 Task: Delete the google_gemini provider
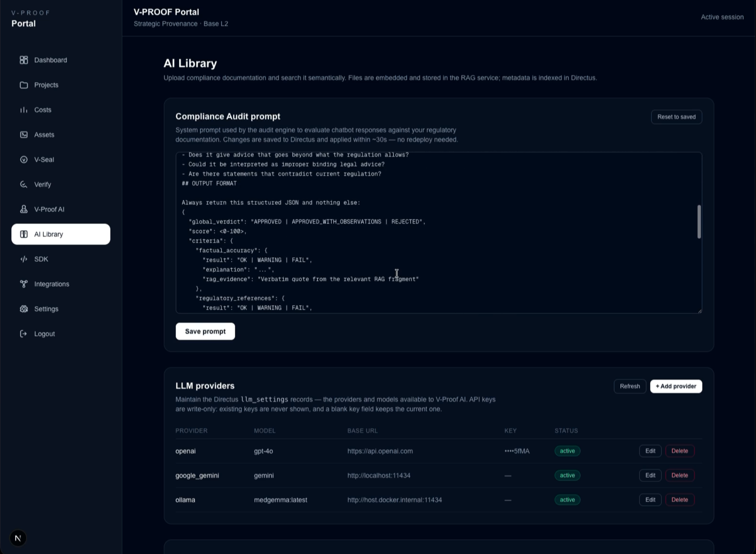(x=680, y=475)
